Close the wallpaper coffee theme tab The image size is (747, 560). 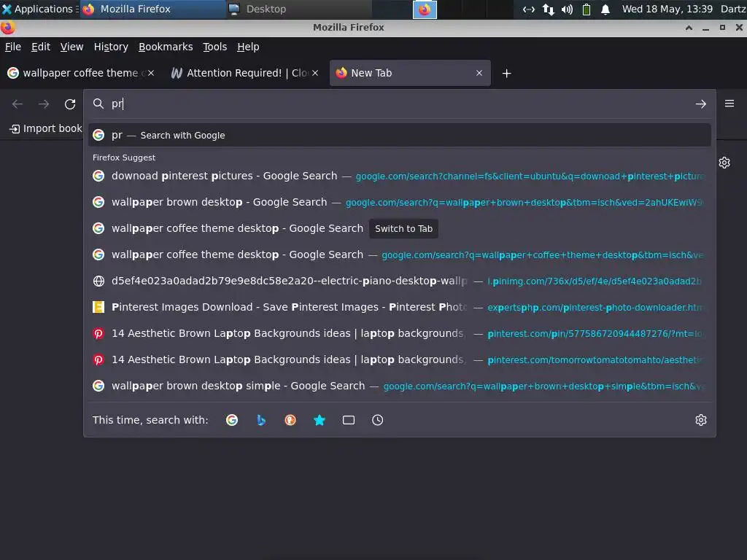(x=150, y=73)
